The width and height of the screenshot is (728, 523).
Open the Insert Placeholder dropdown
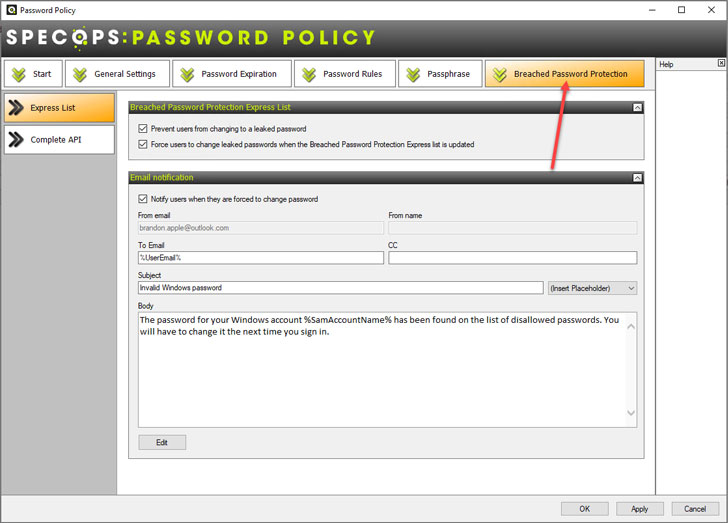tap(592, 288)
